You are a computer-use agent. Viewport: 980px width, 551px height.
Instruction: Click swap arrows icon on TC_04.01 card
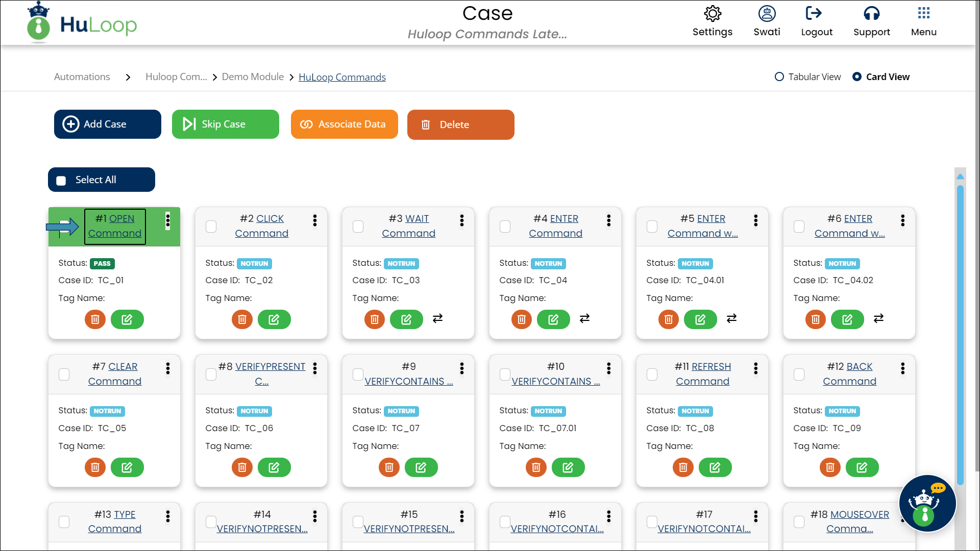pos(731,318)
